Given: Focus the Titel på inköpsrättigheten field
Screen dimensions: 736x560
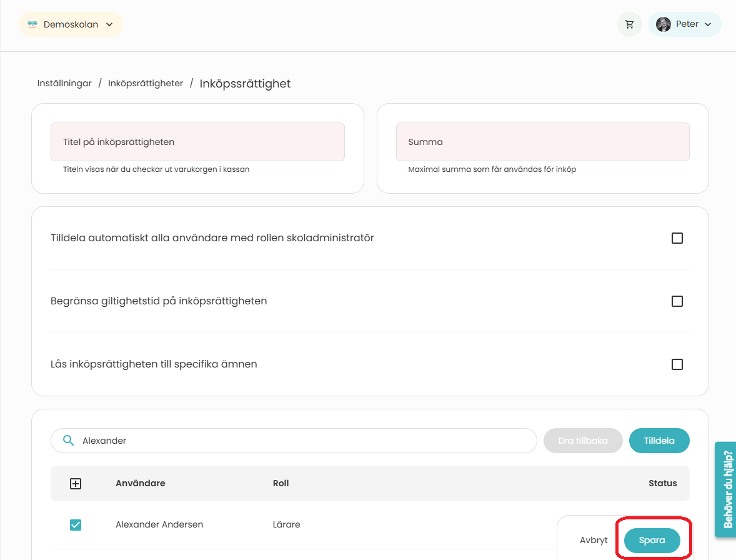Looking at the screenshot, I should 197,142.
